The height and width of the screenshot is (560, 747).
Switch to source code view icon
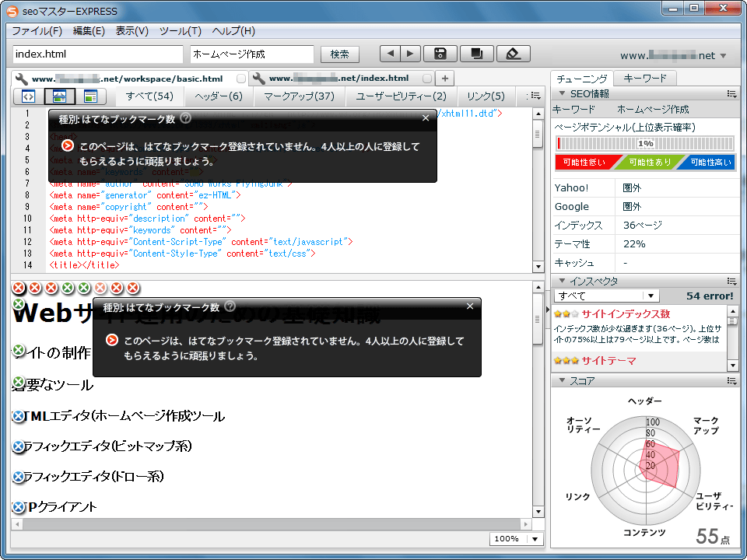[x=28, y=96]
